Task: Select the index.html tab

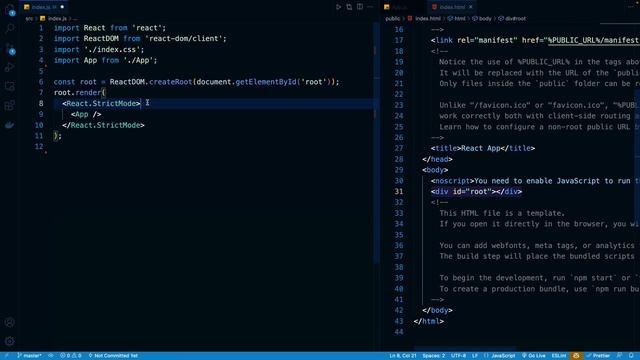Action: 452,7
